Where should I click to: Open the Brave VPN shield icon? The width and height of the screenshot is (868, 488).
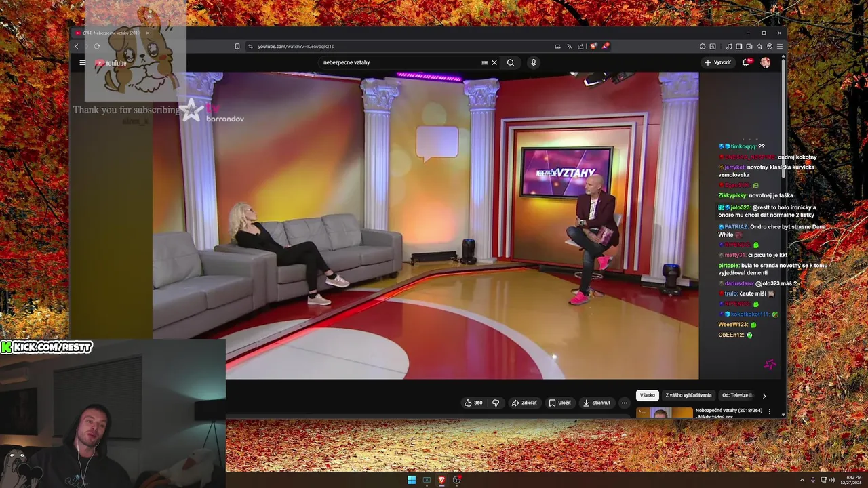770,46
